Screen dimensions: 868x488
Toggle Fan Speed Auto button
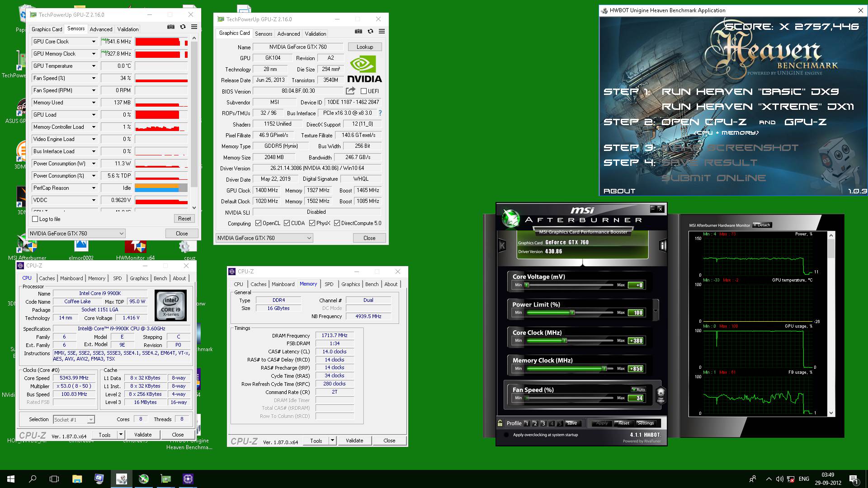(x=639, y=389)
